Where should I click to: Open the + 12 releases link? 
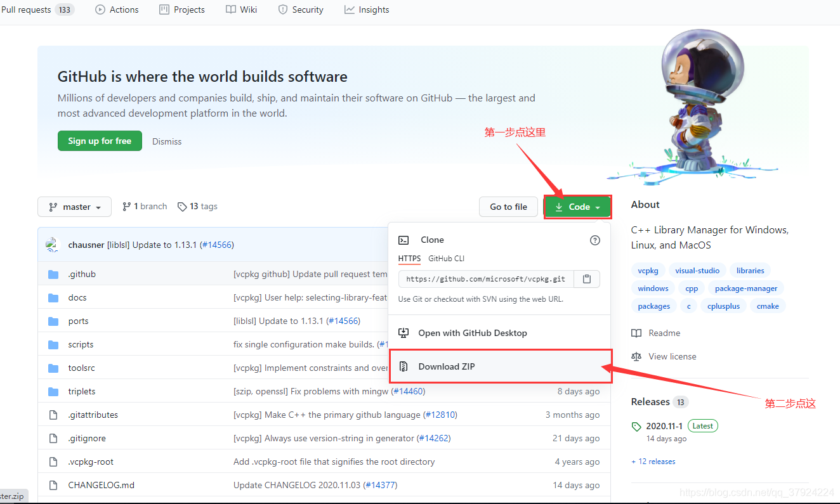[x=653, y=462]
